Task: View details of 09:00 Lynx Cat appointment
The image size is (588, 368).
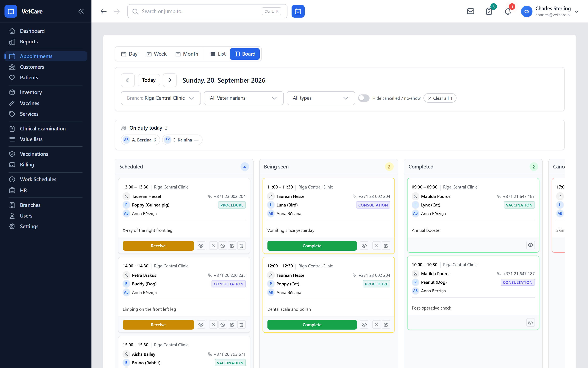Action: pyautogui.click(x=530, y=245)
